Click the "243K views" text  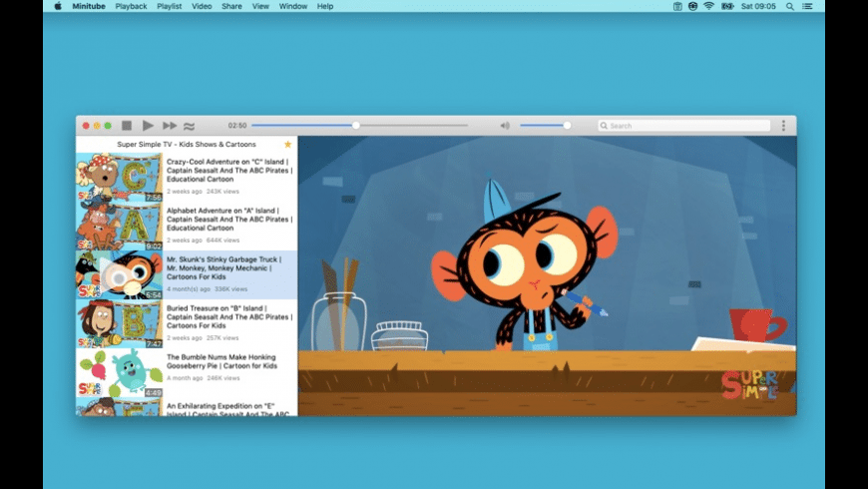tap(223, 192)
